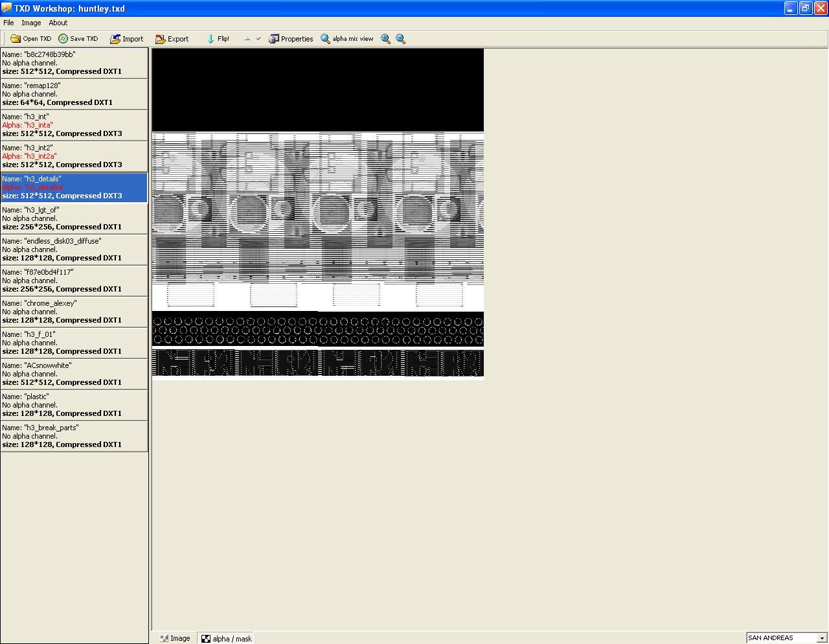Select the h3_int2 texture entry
829x644 pixels.
tap(74, 156)
